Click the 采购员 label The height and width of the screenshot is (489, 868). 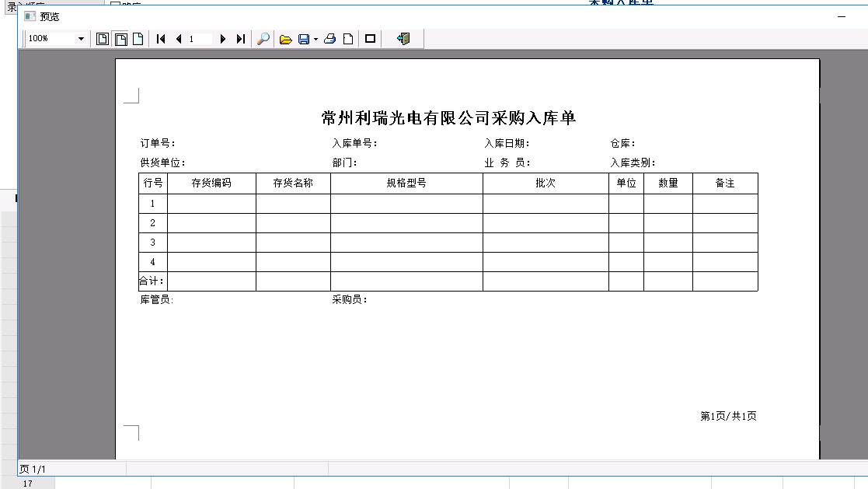click(x=350, y=299)
